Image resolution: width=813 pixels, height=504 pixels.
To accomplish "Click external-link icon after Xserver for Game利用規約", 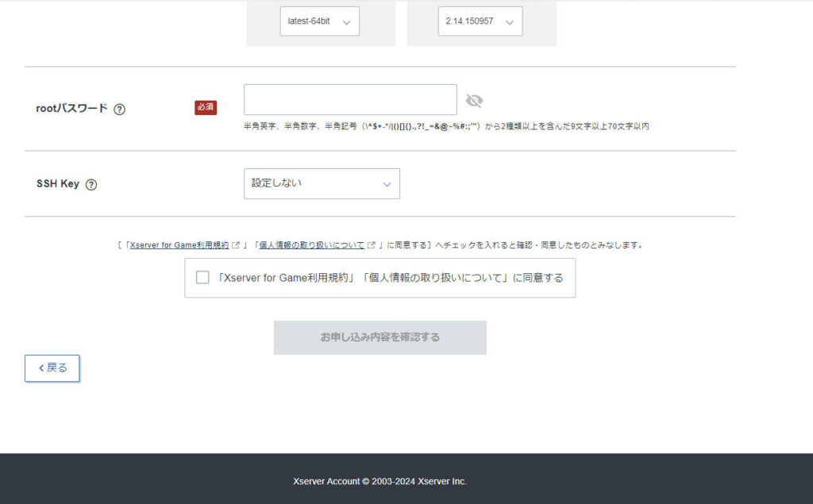I will (x=236, y=245).
